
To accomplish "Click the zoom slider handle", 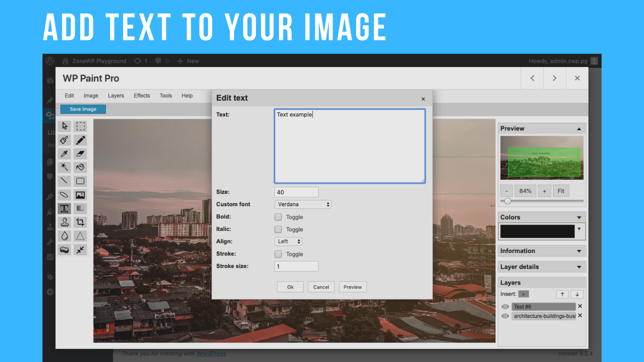I will pos(508,201).
